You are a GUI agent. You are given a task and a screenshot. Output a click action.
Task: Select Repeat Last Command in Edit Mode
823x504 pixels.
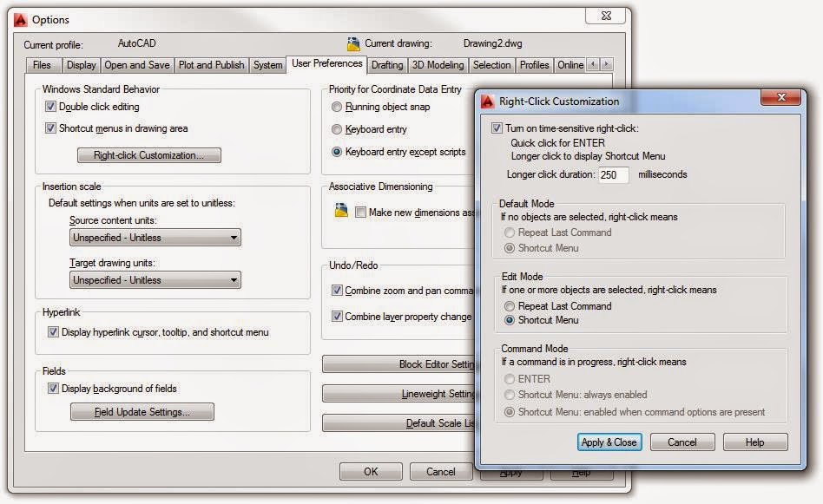tap(509, 305)
